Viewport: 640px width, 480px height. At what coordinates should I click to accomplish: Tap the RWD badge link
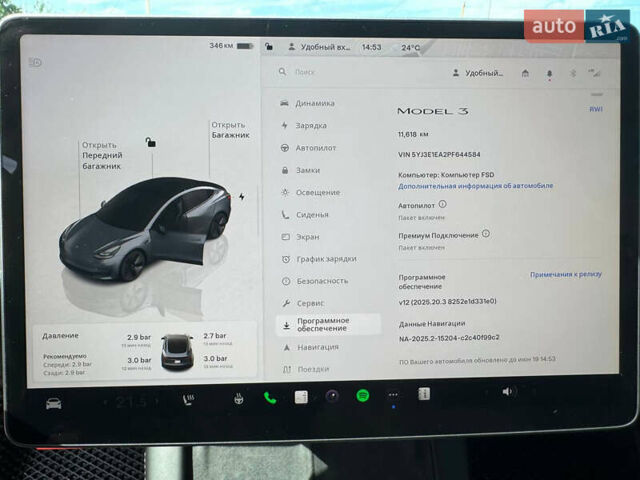pyautogui.click(x=596, y=109)
